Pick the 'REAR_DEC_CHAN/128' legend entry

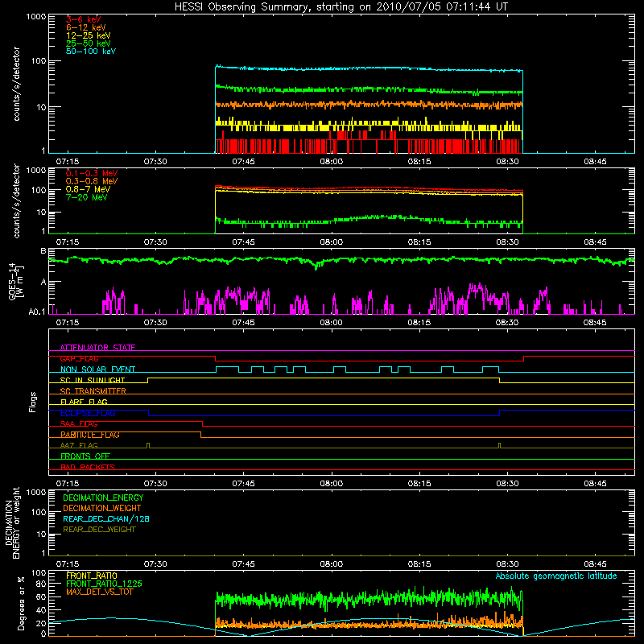tap(106, 518)
